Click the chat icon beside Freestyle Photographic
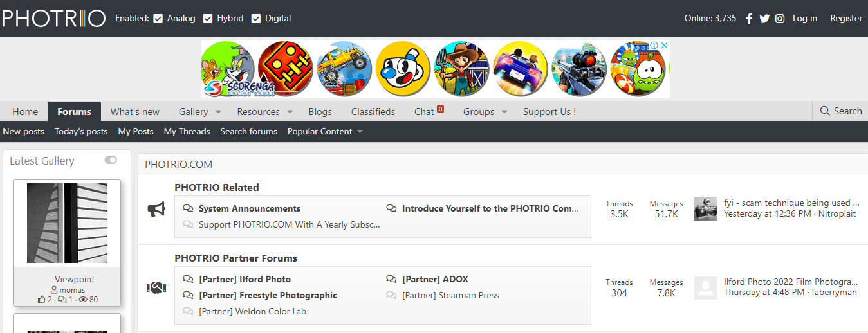868x333 pixels. tap(188, 295)
